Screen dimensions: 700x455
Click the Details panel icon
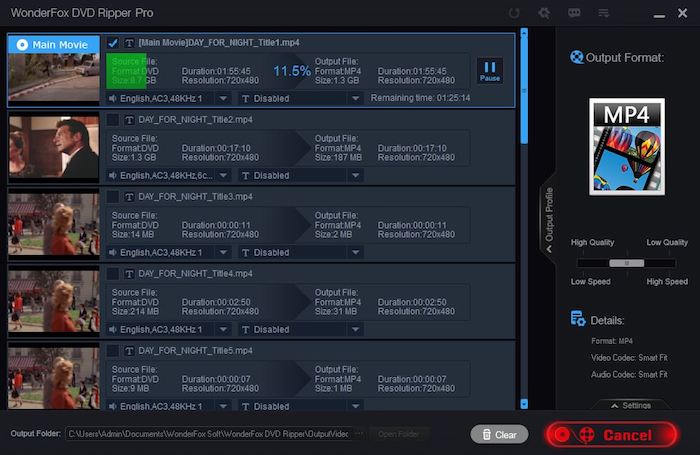(x=578, y=318)
